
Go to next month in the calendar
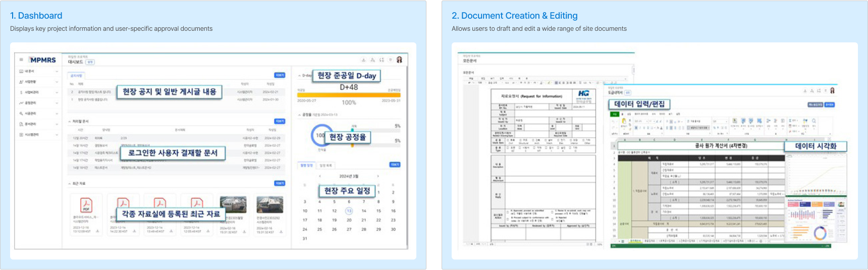tap(378, 176)
